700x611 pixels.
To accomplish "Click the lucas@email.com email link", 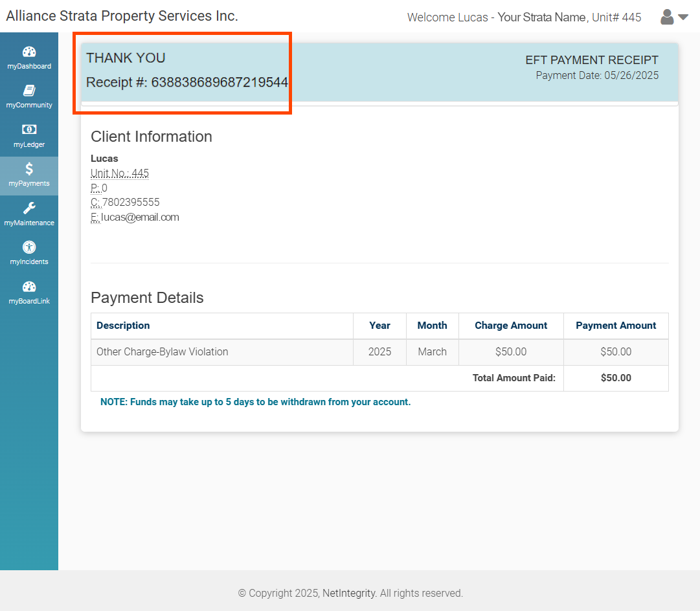I will [139, 217].
